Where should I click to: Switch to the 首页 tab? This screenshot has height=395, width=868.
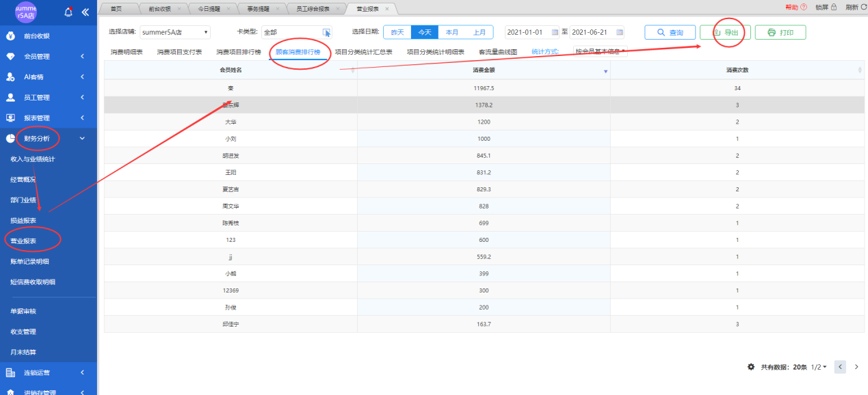[116, 9]
